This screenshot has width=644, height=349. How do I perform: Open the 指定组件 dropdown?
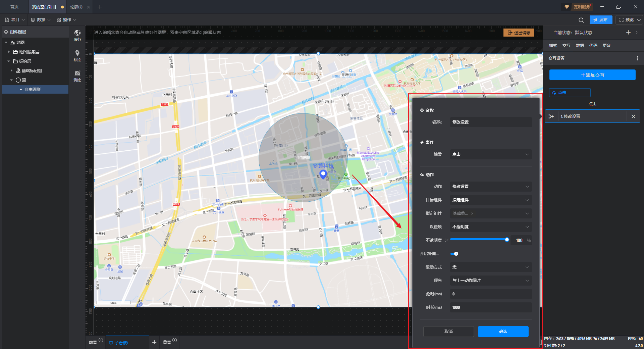click(x=491, y=213)
